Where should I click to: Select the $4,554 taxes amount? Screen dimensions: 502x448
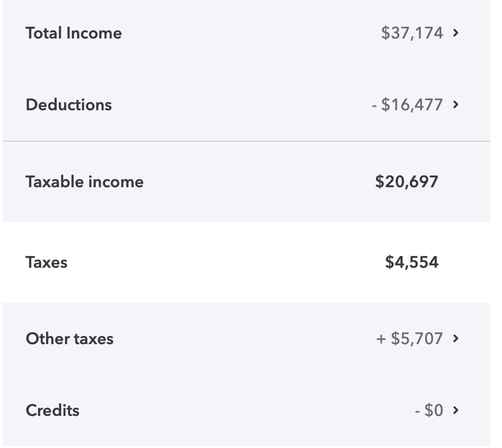[412, 262]
